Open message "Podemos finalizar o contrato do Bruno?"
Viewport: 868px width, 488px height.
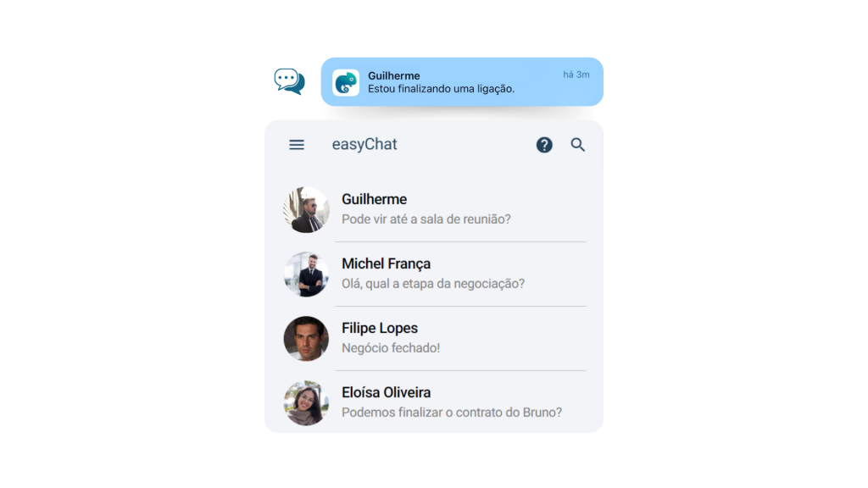pyautogui.click(x=452, y=413)
